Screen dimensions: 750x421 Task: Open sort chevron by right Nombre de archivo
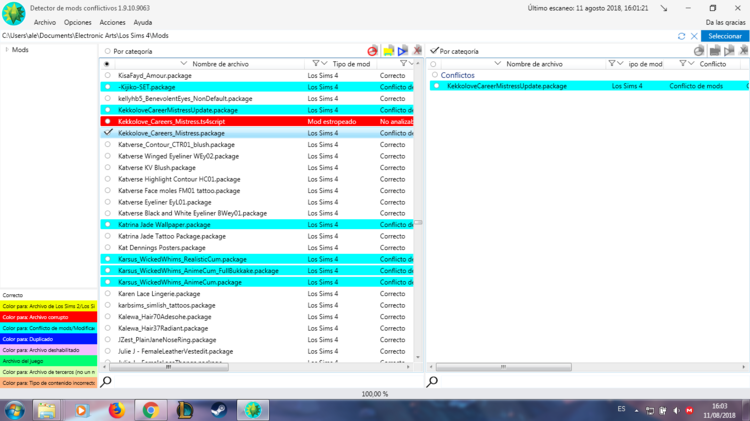pos(497,63)
